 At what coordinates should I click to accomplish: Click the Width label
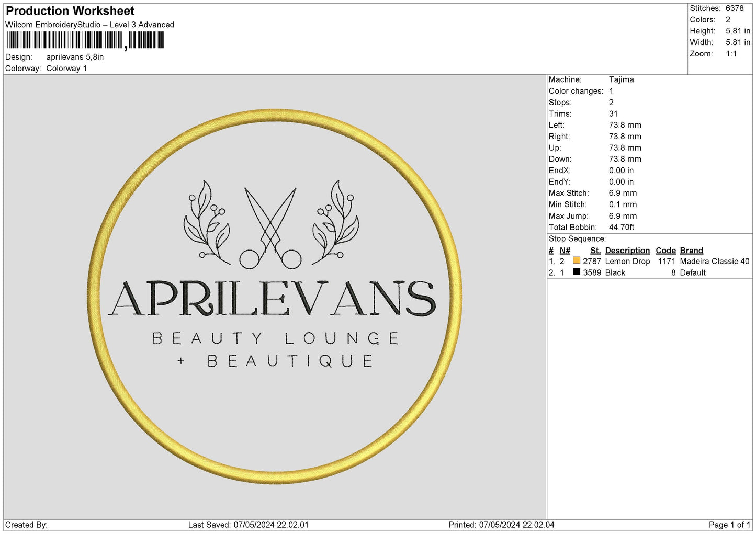701,42
